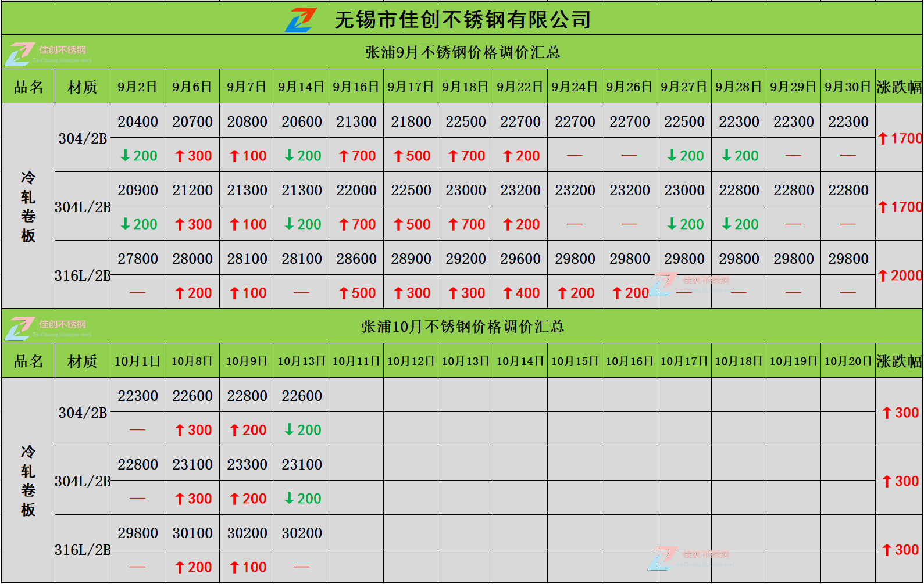The width and height of the screenshot is (924, 584).
Task: Click the 10月12日 column header
Action: pos(411,361)
